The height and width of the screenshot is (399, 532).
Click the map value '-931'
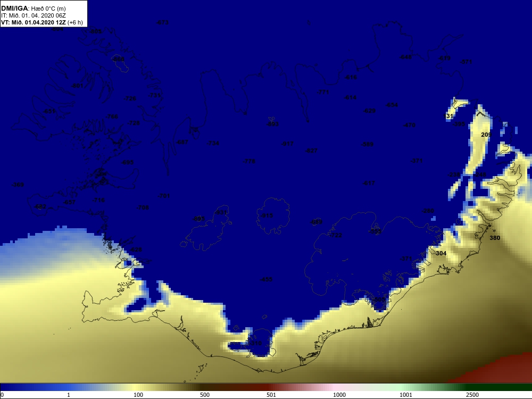tap(221, 212)
